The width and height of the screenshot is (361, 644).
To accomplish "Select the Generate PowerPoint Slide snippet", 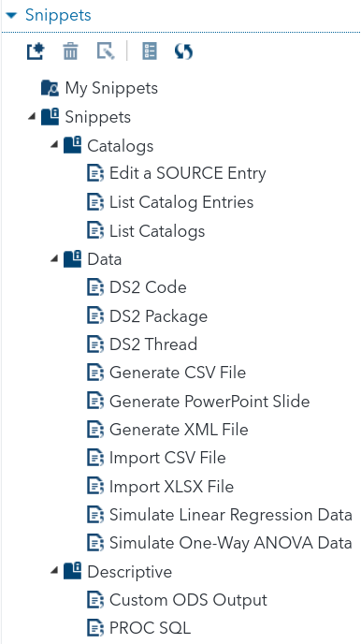I will coord(209,401).
